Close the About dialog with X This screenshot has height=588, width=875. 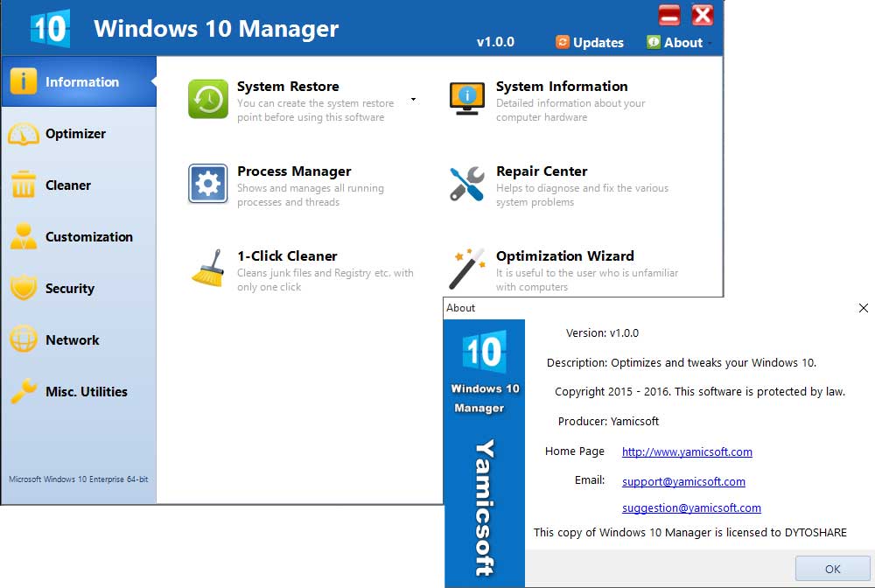pyautogui.click(x=864, y=308)
